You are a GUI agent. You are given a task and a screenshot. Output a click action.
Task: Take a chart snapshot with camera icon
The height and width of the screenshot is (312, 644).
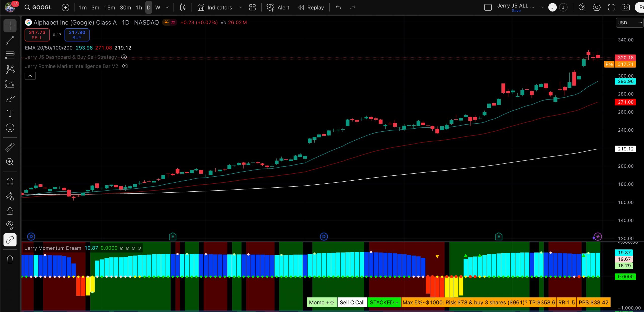pyautogui.click(x=625, y=8)
